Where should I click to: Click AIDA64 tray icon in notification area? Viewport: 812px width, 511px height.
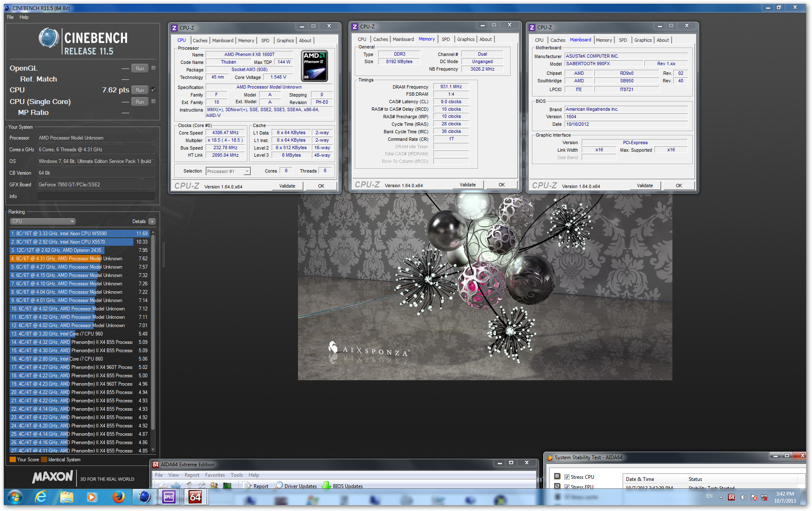point(731,497)
